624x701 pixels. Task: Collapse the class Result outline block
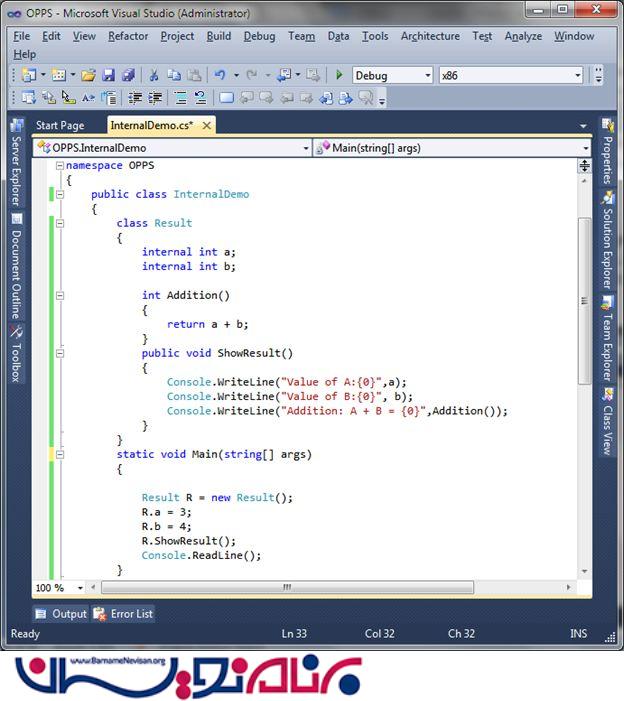pyautogui.click(x=60, y=224)
